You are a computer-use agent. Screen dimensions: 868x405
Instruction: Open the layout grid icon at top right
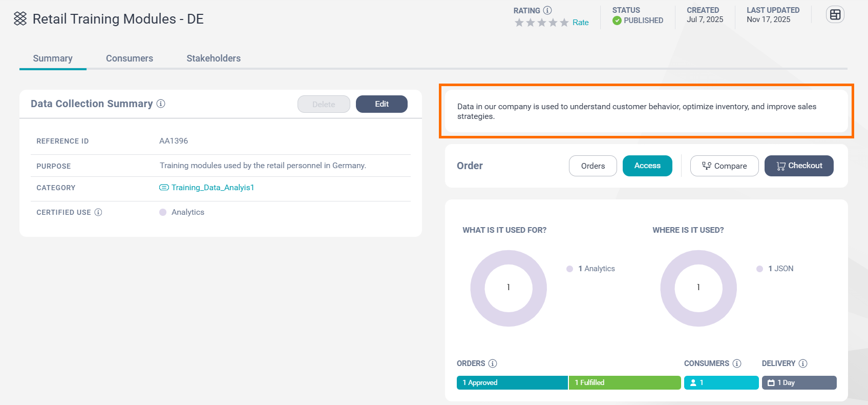[835, 15]
